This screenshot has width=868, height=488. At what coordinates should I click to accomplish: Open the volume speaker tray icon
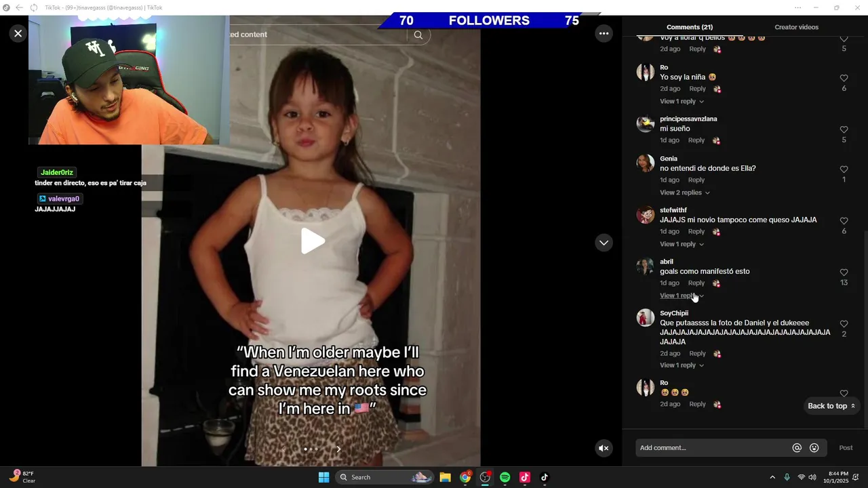click(812, 477)
